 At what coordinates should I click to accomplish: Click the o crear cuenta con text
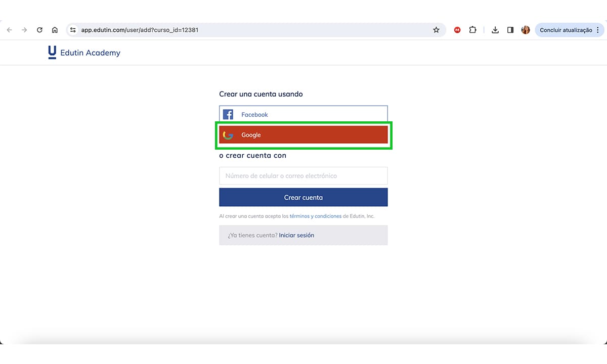tap(252, 155)
